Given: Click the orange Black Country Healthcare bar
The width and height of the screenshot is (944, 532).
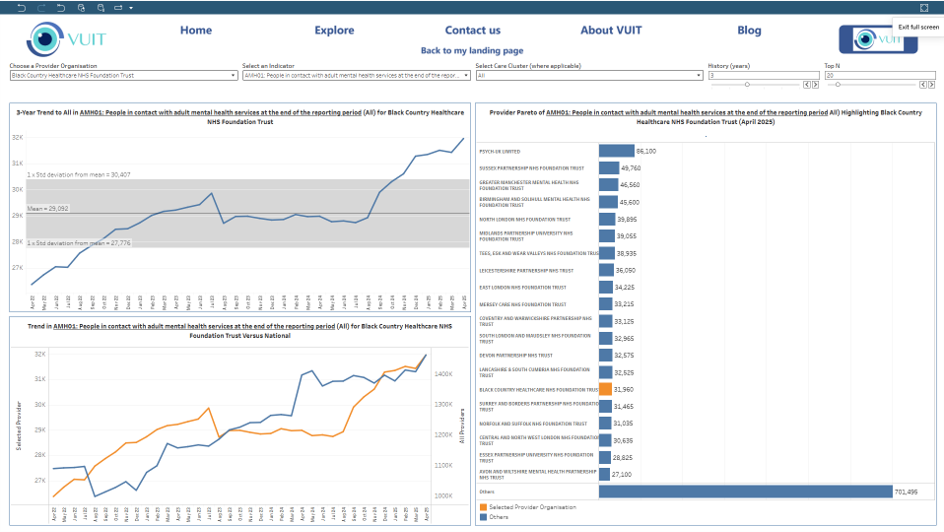Looking at the screenshot, I should tap(606, 389).
